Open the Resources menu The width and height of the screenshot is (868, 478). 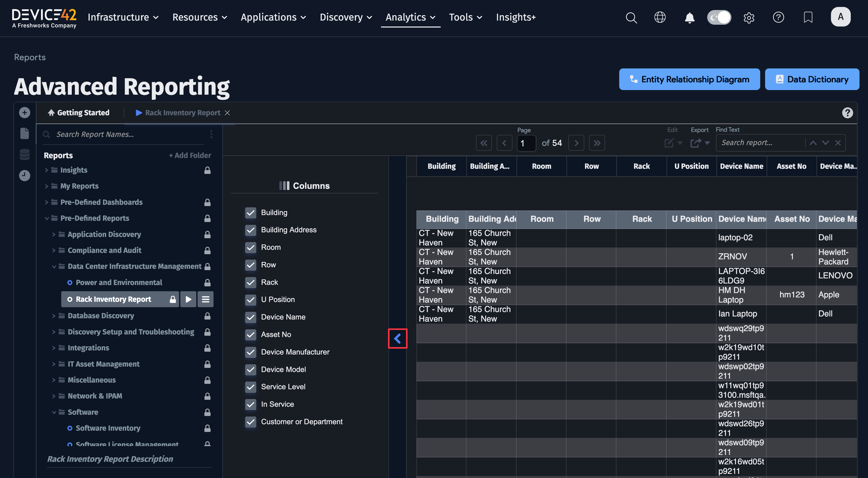click(x=200, y=17)
